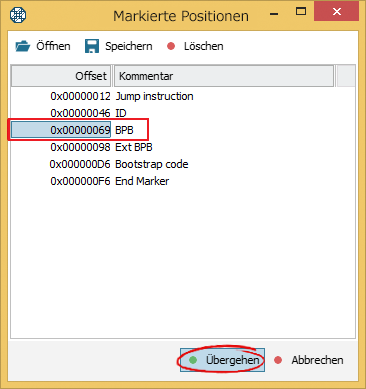The image size is (366, 389).
Task: Click the floppy disk save icon
Action: click(x=92, y=46)
